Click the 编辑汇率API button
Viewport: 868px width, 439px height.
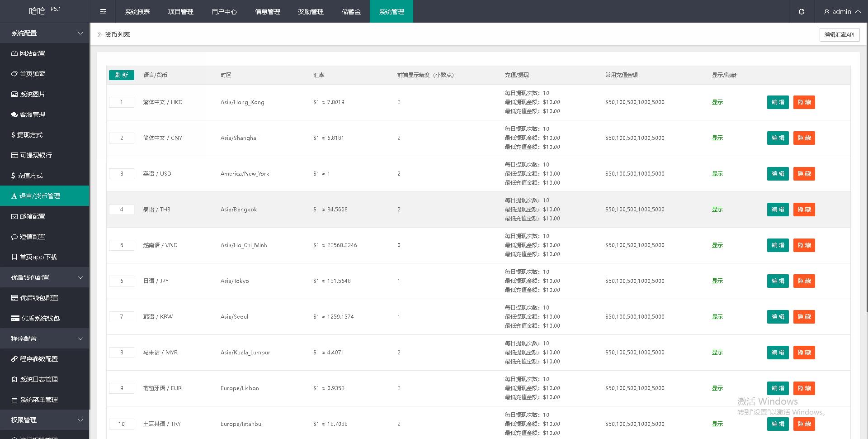tap(839, 35)
